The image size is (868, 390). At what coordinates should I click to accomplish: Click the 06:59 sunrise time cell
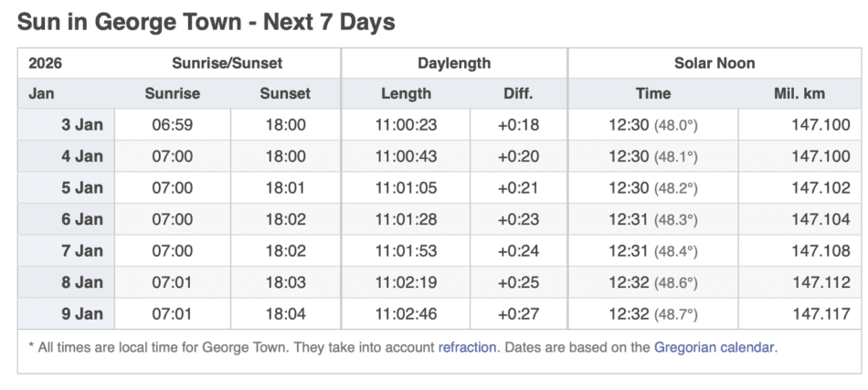coord(172,125)
